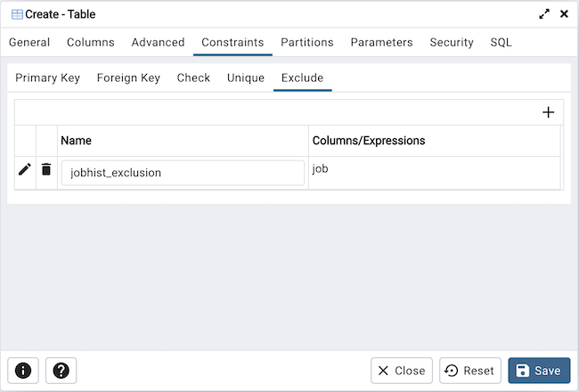Delete the jobhist_exclusion row via trash icon
The height and width of the screenshot is (392, 579).
(46, 169)
